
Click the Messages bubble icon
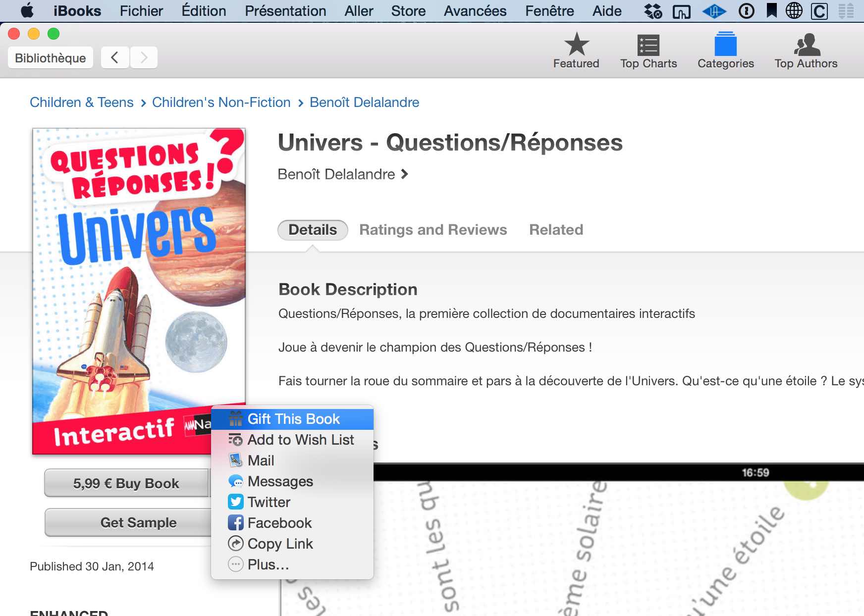235,481
